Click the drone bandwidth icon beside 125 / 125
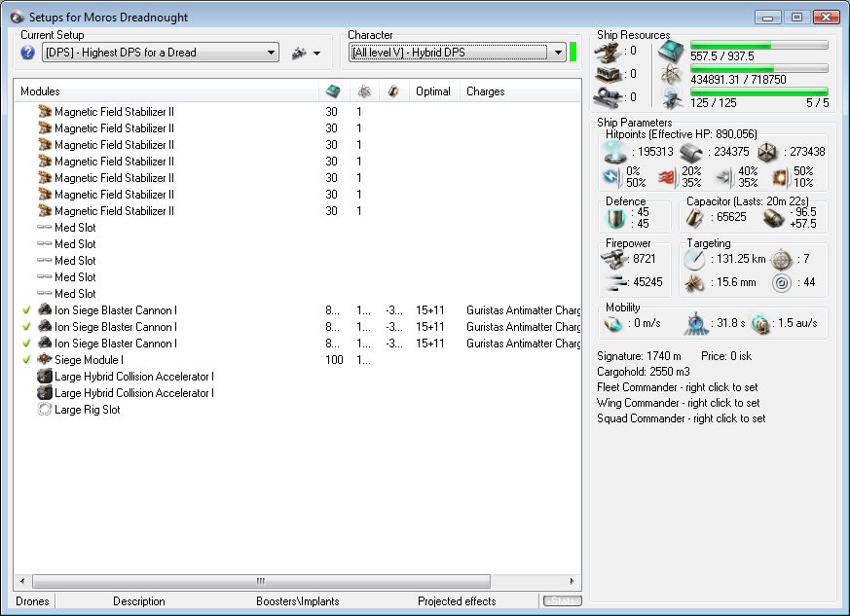 tap(671, 97)
